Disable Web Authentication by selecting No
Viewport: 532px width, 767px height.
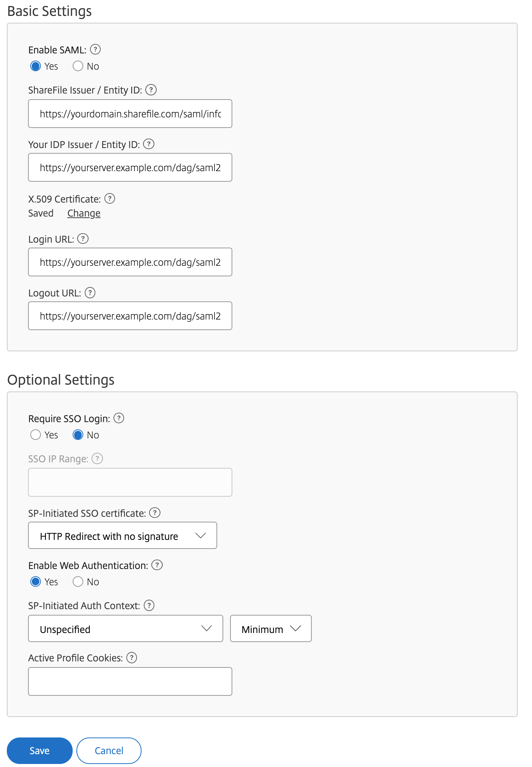(78, 581)
